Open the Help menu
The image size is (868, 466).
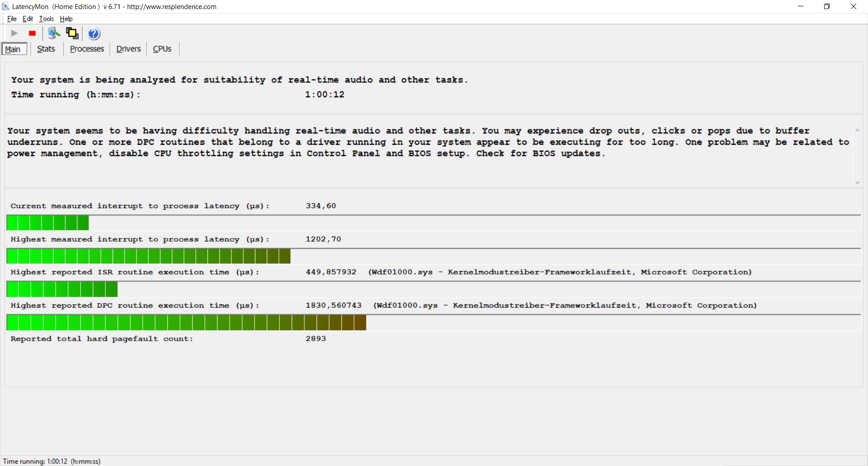pyautogui.click(x=66, y=19)
